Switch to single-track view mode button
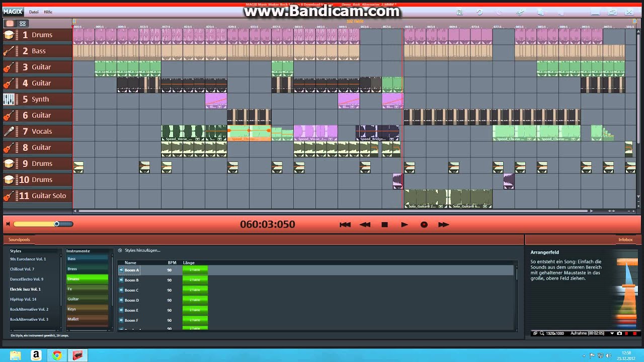The width and height of the screenshot is (644, 362). pos(10,23)
